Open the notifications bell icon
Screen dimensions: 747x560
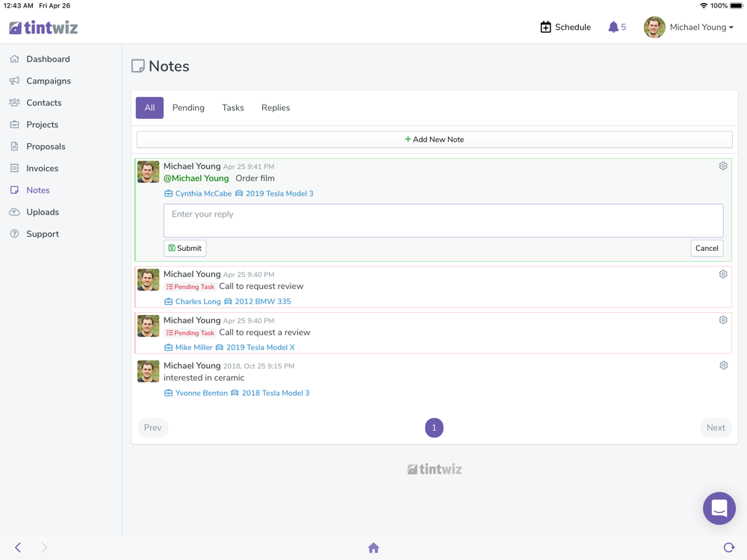click(x=613, y=27)
